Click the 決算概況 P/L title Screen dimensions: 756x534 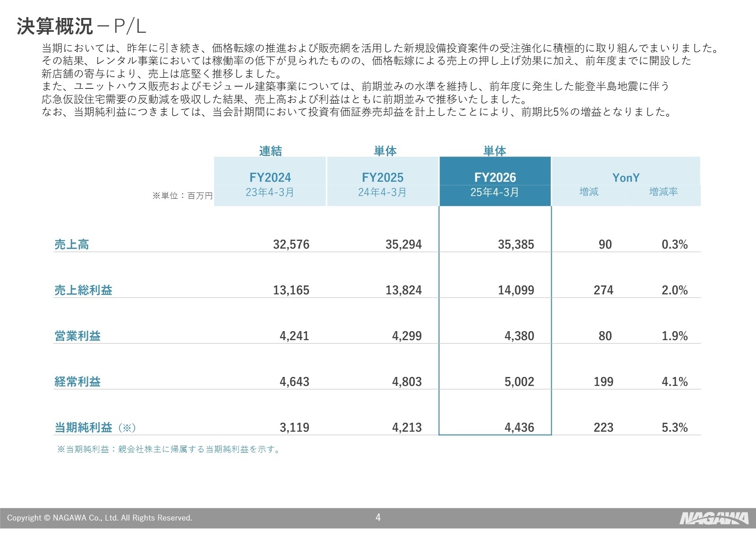coord(82,26)
